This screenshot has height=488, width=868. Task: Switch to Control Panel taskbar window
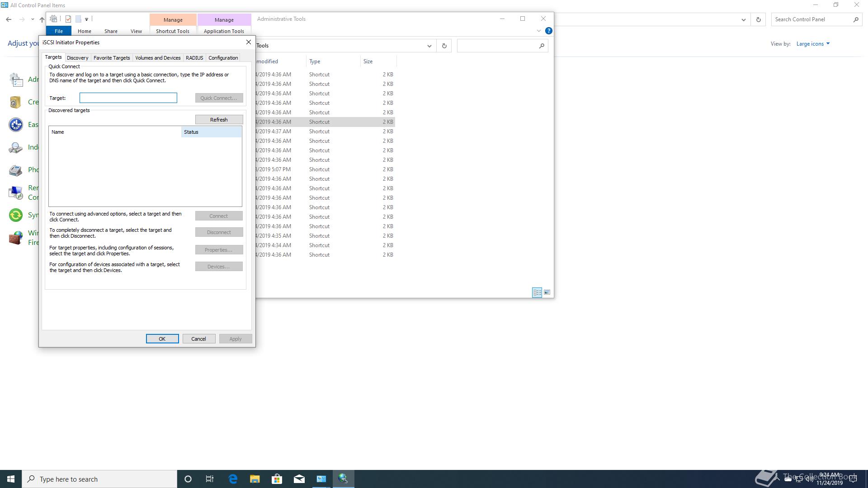(321, 479)
